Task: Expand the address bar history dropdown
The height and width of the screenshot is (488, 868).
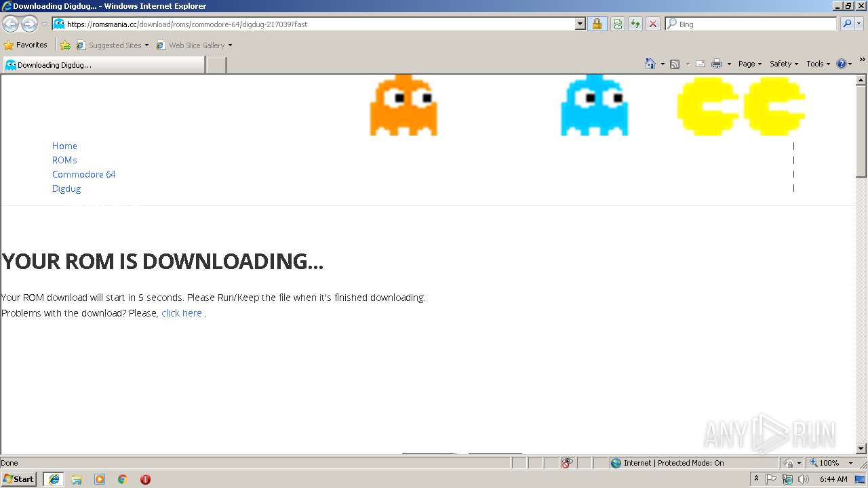Action: (x=580, y=24)
